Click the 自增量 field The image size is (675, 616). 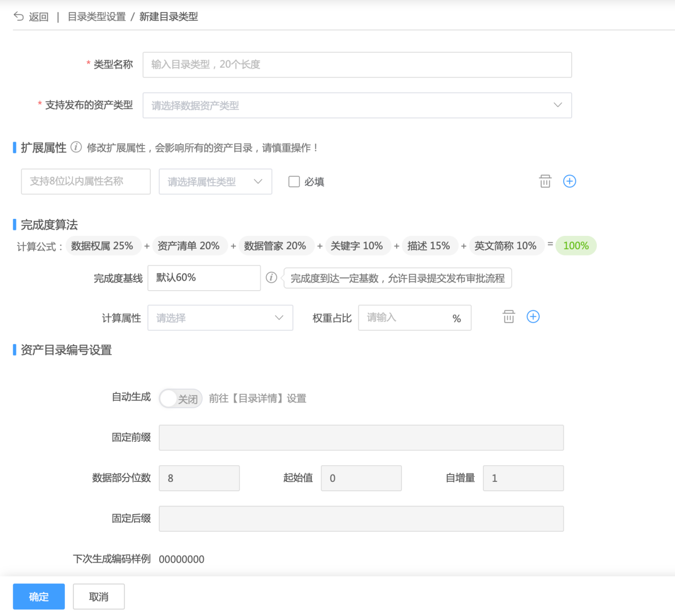pyautogui.click(x=523, y=478)
